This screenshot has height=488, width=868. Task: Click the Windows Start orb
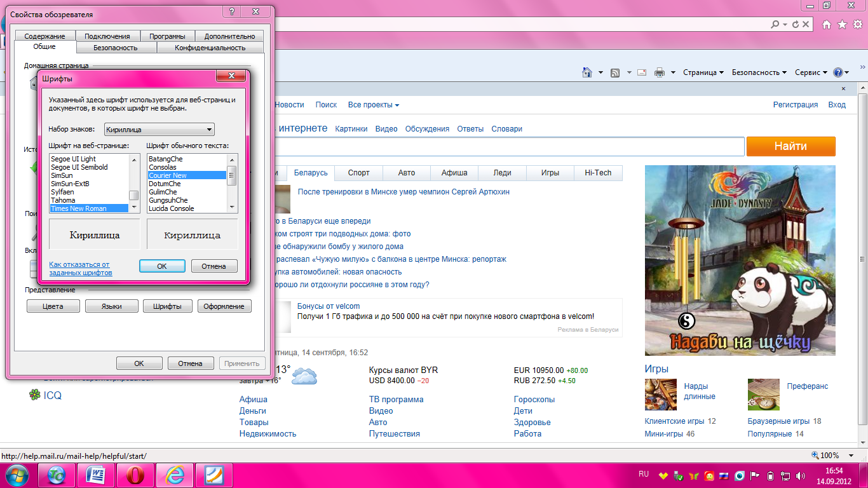click(18, 475)
